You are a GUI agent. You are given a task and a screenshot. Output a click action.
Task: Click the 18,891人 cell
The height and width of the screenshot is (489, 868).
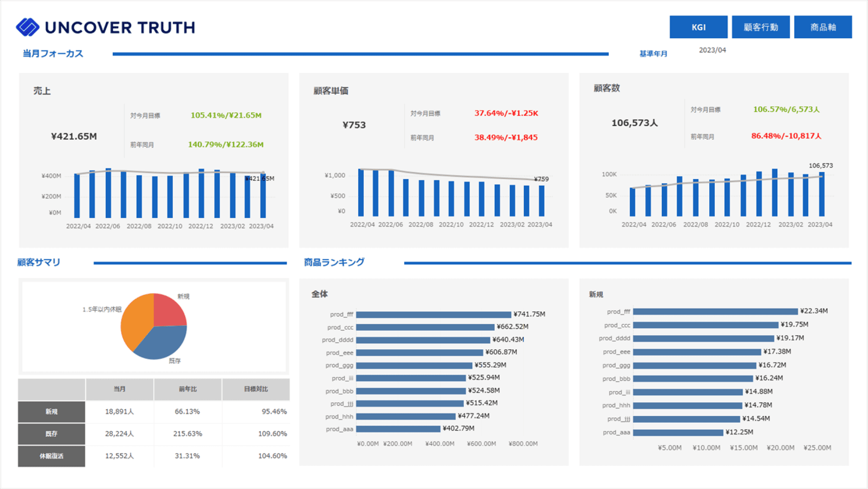[119, 412]
